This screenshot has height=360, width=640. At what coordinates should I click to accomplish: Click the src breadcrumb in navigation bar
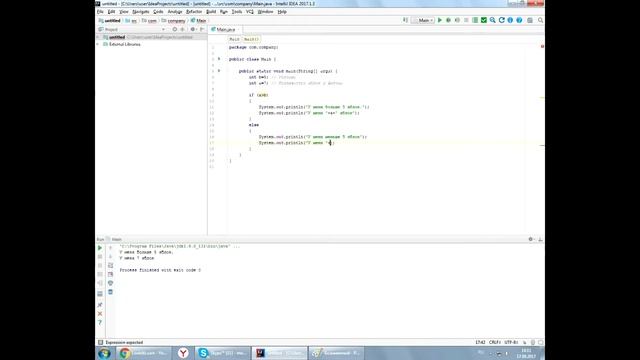[x=131, y=20]
